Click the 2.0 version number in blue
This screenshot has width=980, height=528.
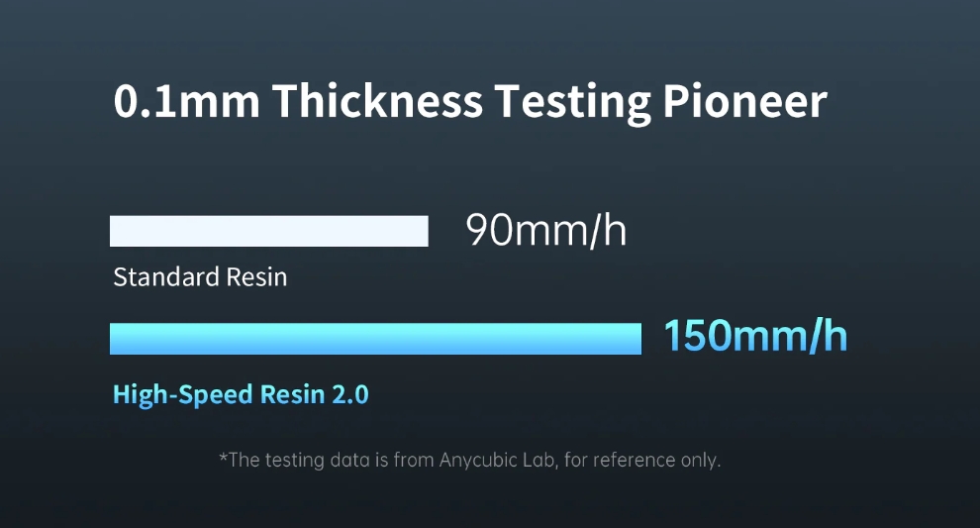[349, 394]
